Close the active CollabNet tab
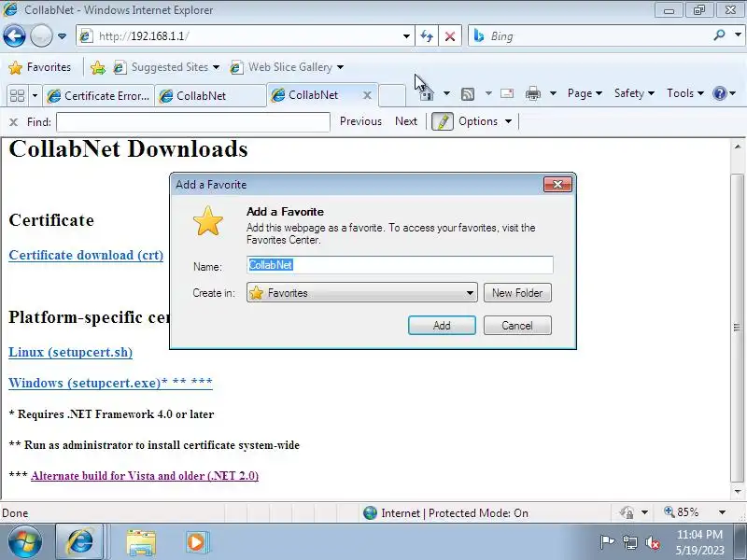Screen dimensions: 747x560 pos(367,95)
